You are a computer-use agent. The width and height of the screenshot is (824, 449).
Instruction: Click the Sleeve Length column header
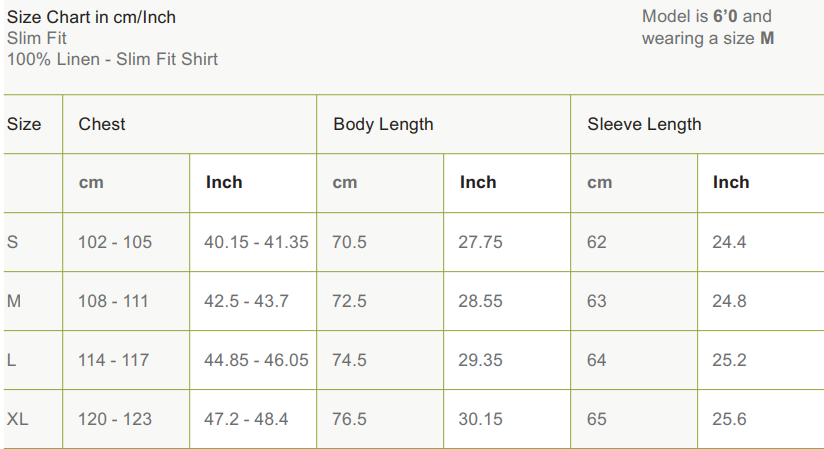(644, 124)
